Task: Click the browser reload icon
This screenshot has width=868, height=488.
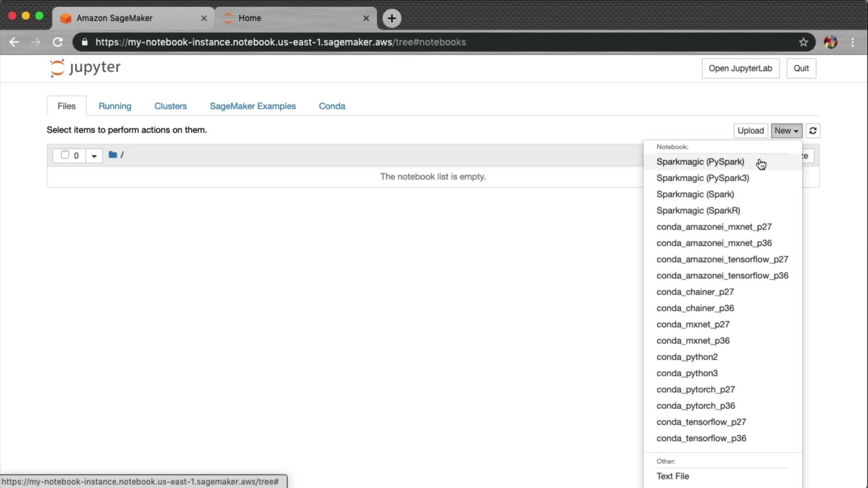Action: (x=57, y=42)
